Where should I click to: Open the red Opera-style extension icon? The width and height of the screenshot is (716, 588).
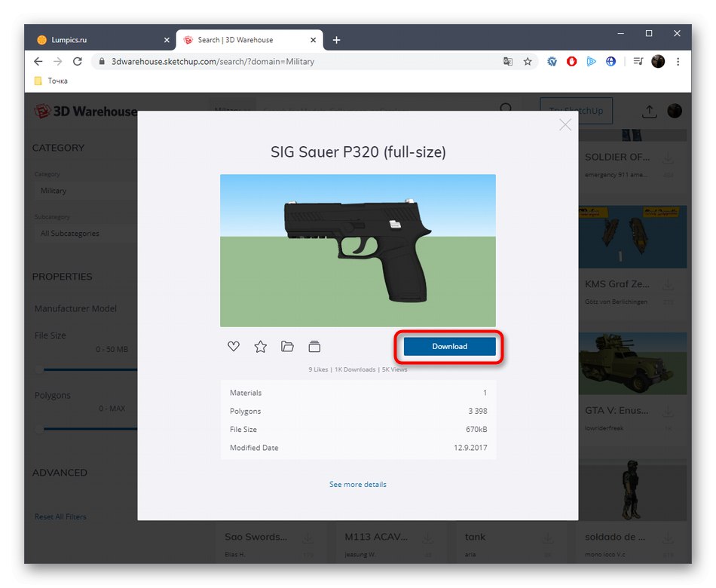tap(571, 61)
